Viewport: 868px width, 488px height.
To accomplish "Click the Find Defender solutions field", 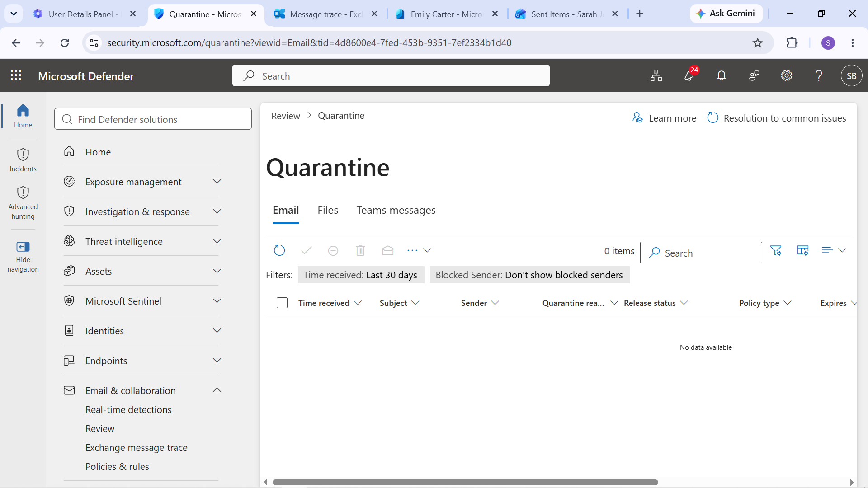I will pos(153,119).
